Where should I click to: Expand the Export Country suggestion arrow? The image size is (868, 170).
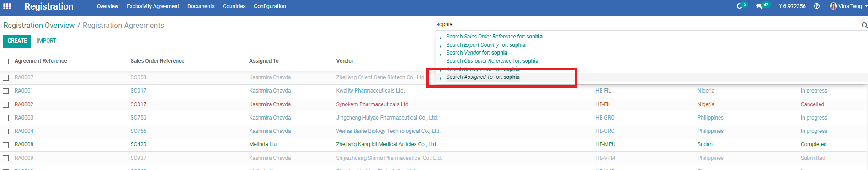pos(441,46)
